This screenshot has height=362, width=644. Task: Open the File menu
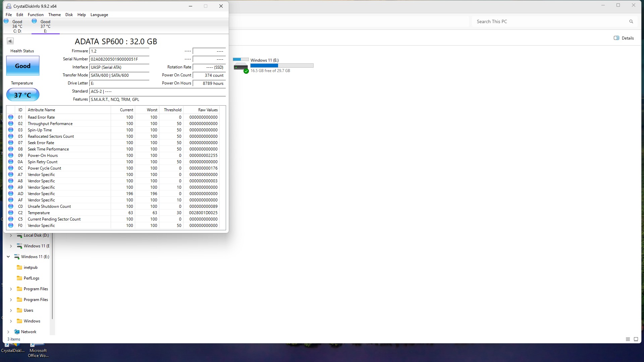[9, 15]
